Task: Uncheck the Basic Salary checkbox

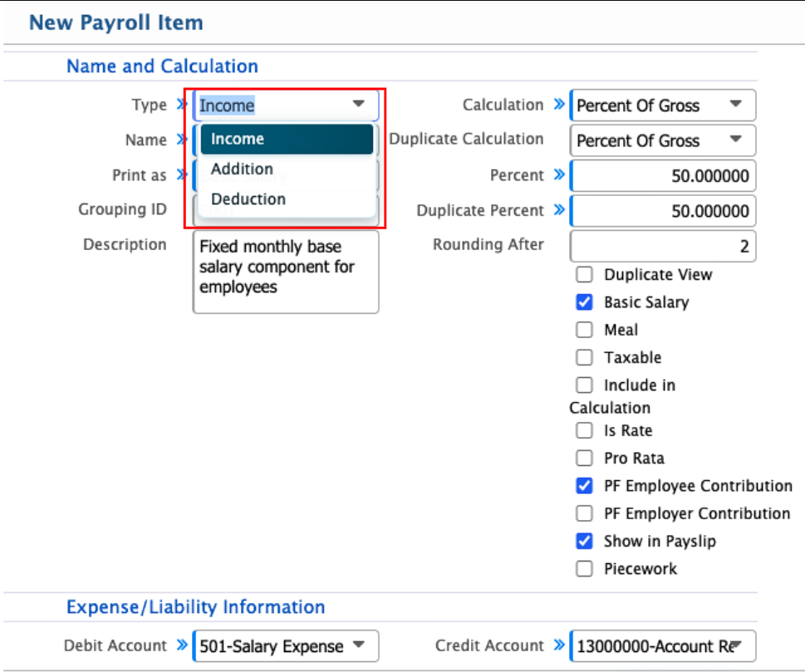Action: coord(585,302)
